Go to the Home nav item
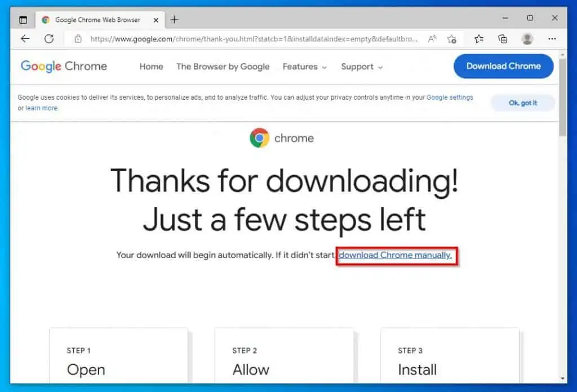This screenshot has width=577, height=392. 151,66
